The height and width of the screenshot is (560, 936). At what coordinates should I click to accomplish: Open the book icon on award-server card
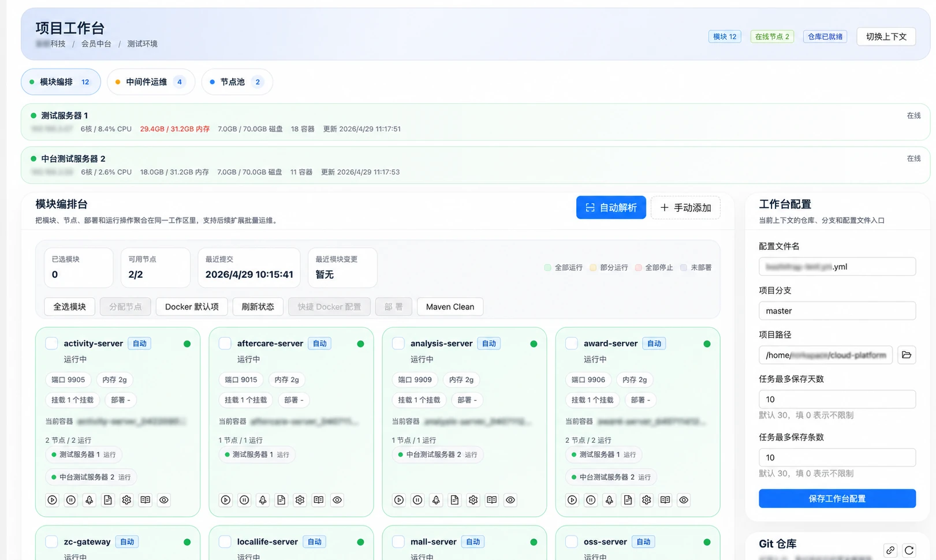point(665,500)
